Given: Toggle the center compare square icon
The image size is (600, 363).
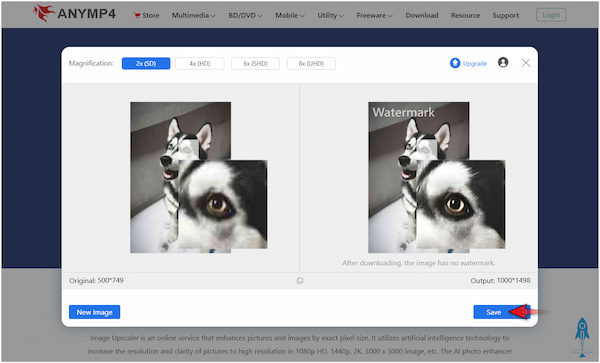Looking at the screenshot, I should 300,280.
